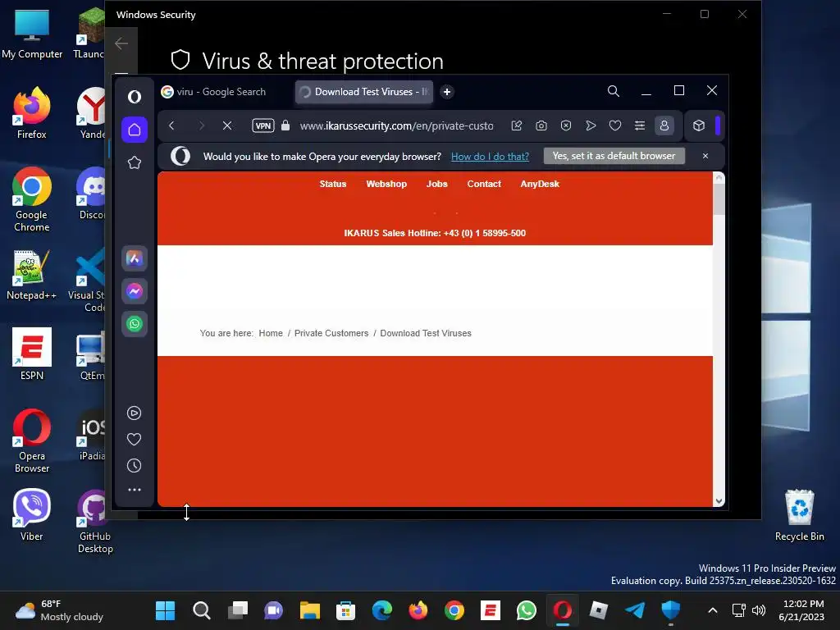Viewport: 840px width, 630px height.
Task: Click the share page icon in address bar
Action: 517,126
